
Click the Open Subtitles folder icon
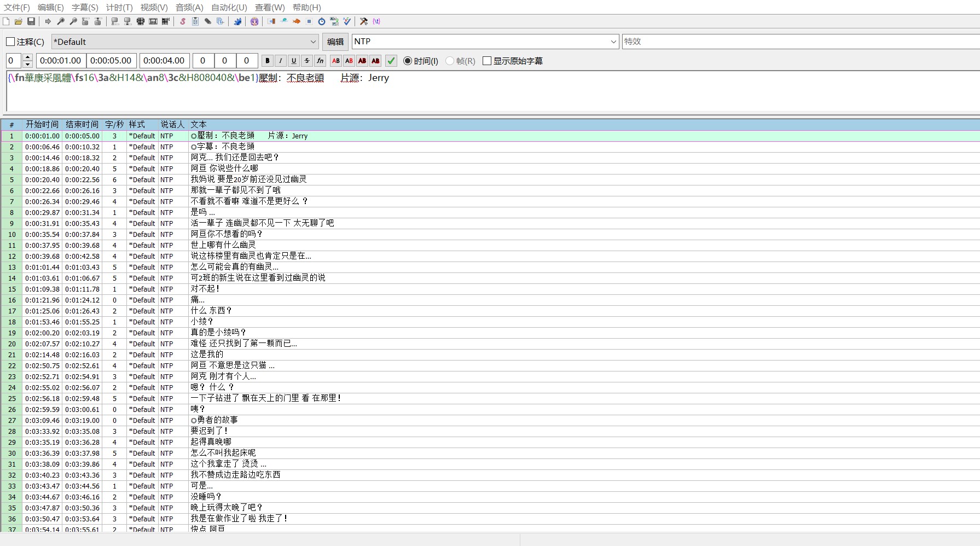click(19, 21)
